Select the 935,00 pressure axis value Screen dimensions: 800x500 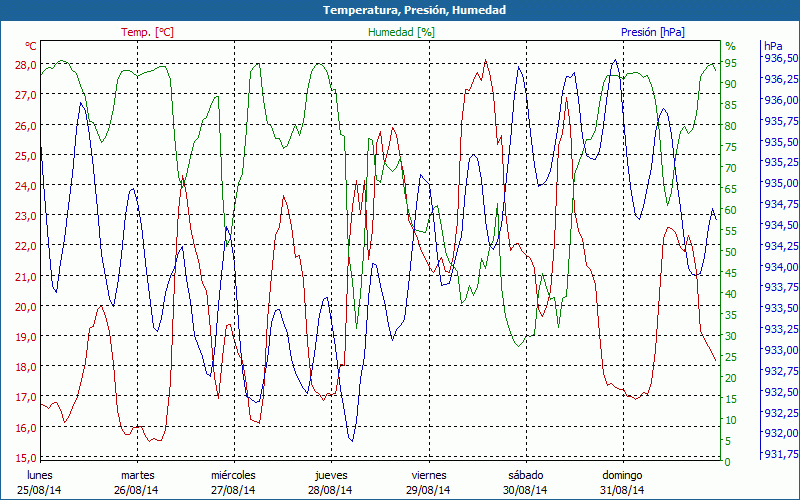(x=781, y=183)
